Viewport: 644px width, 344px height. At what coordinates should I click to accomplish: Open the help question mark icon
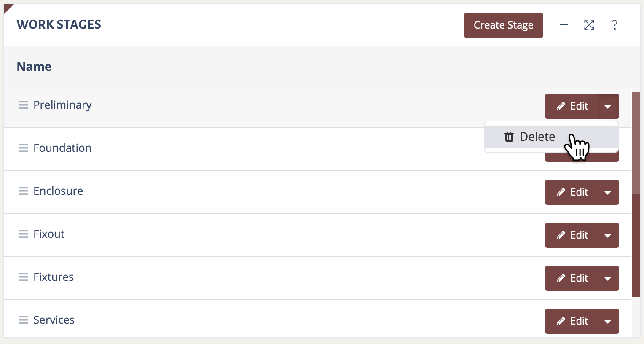(x=614, y=25)
